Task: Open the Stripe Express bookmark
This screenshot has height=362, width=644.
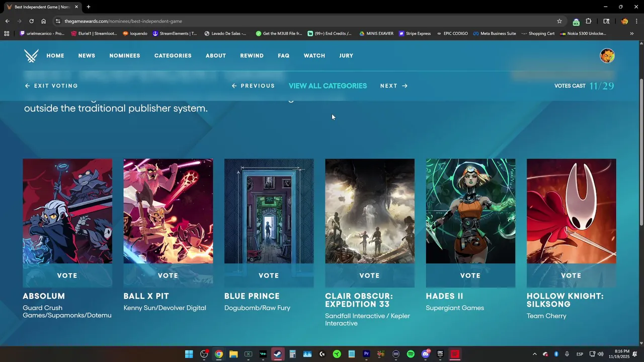Action: click(415, 34)
